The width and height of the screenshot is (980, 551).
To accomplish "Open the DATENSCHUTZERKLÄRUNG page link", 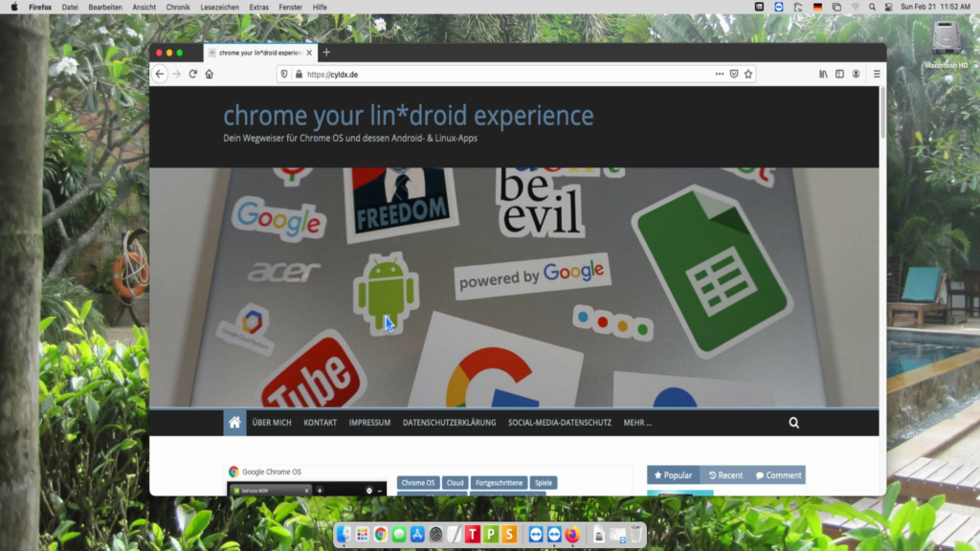I will pos(449,422).
